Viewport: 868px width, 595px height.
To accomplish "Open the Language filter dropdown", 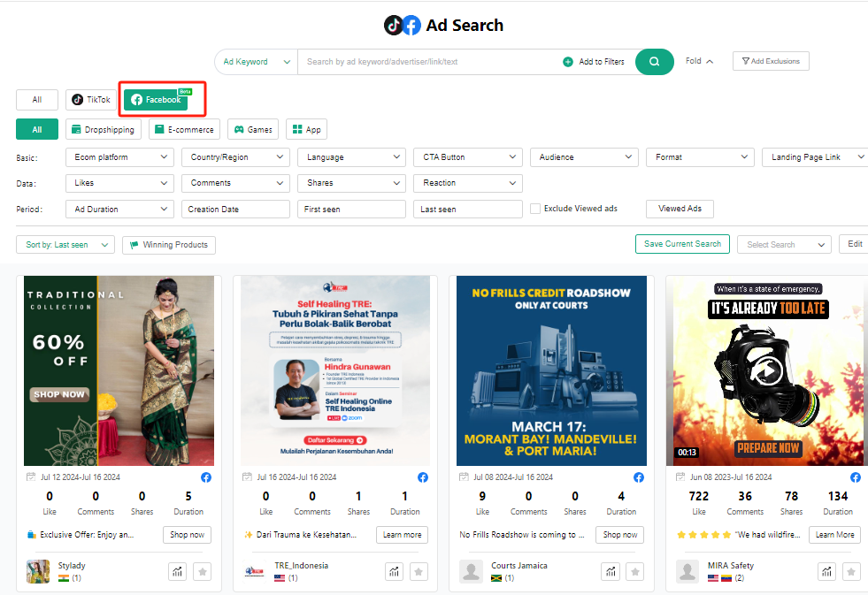I will (351, 157).
